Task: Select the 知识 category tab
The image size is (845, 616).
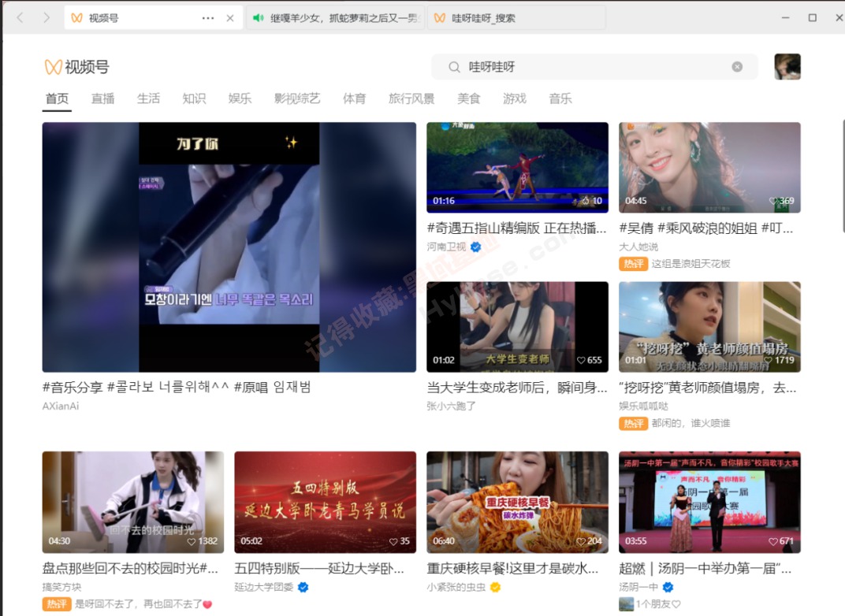Action: click(195, 98)
